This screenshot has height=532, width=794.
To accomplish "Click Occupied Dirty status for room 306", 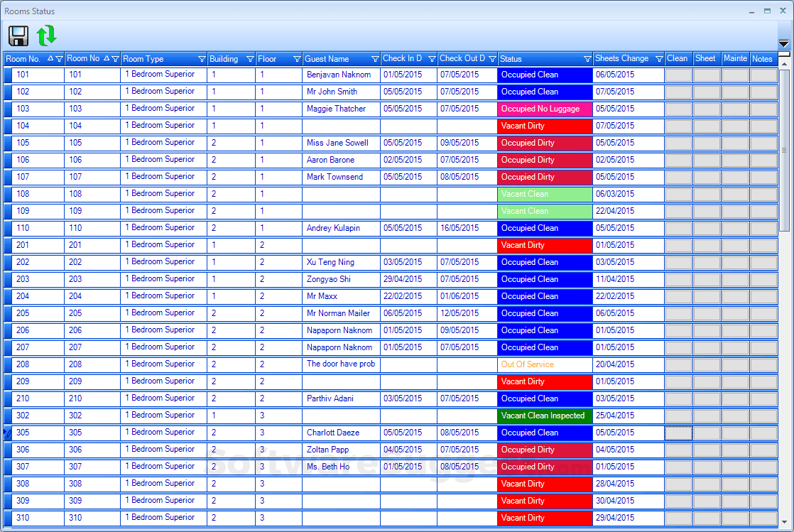I will pyautogui.click(x=545, y=450).
